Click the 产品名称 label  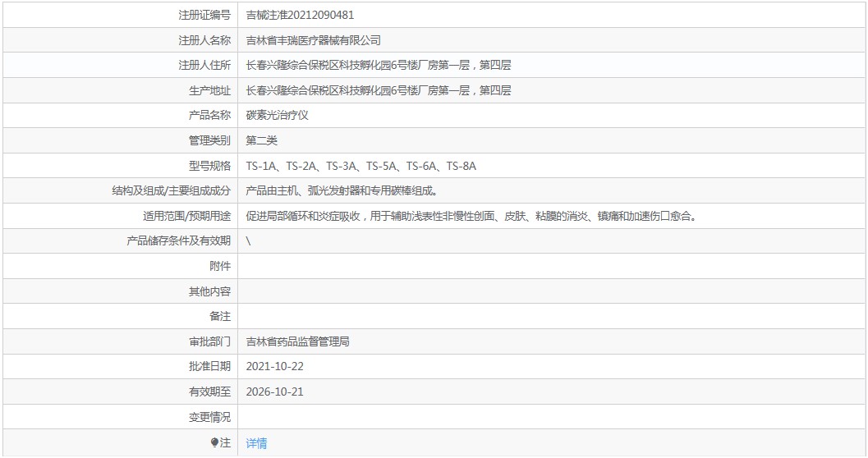coord(209,115)
